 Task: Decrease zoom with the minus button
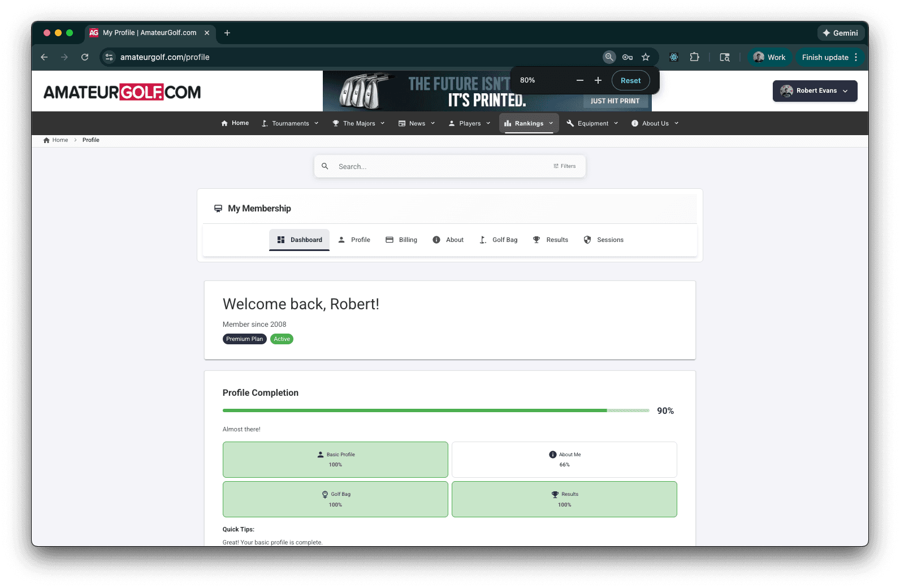[x=579, y=80]
